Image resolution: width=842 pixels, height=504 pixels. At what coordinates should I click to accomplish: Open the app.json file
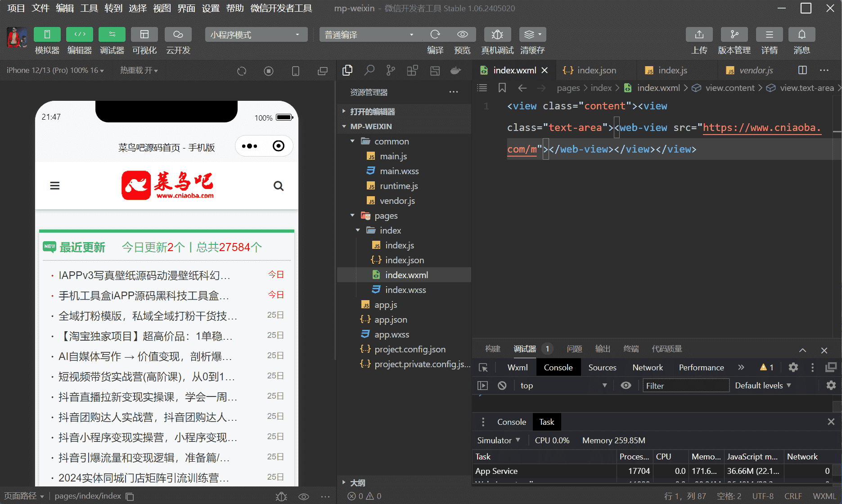pos(391,319)
